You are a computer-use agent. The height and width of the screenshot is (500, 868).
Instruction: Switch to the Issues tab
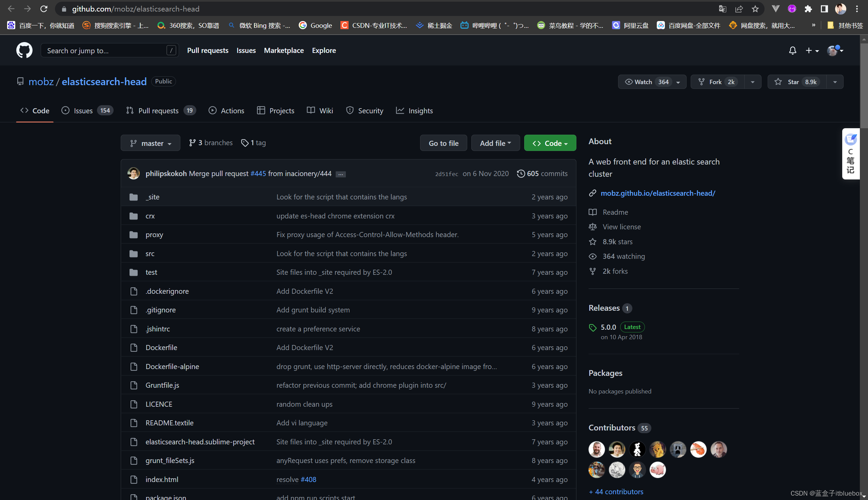[83, 111]
